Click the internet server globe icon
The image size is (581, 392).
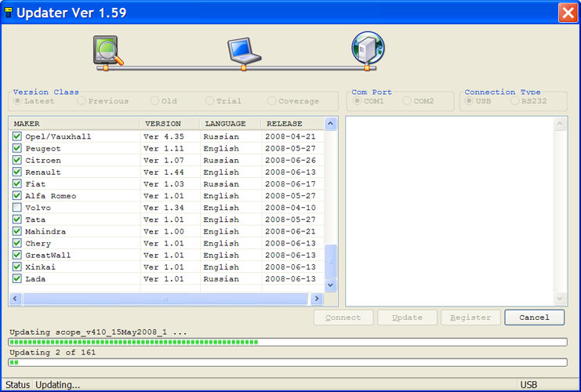tap(368, 48)
